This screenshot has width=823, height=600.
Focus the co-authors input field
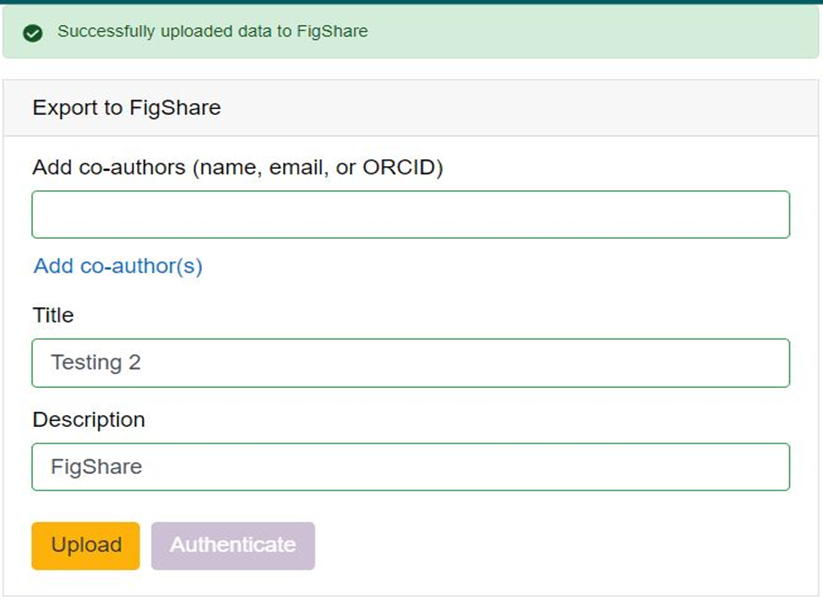410,215
